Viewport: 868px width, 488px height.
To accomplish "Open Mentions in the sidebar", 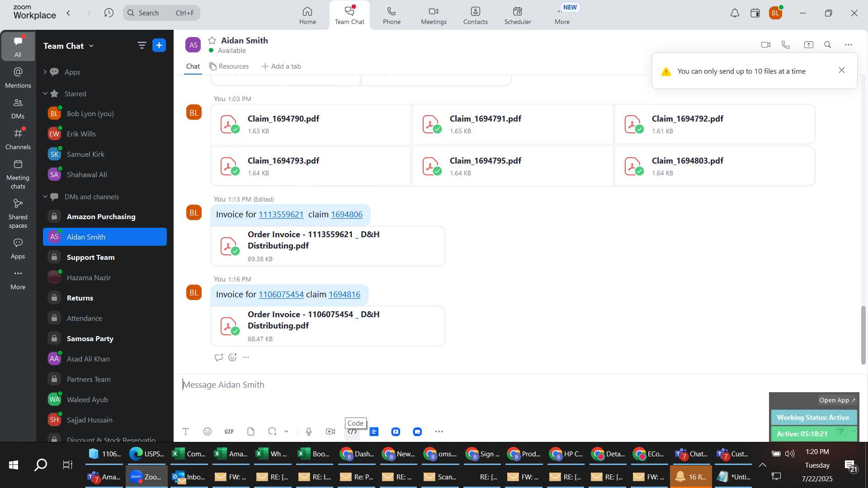I will pyautogui.click(x=18, y=77).
